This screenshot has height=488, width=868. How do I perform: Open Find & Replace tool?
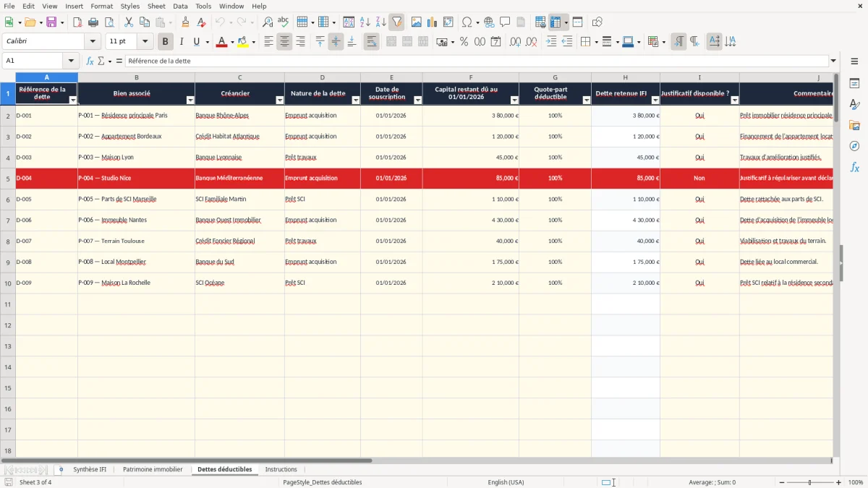(268, 22)
